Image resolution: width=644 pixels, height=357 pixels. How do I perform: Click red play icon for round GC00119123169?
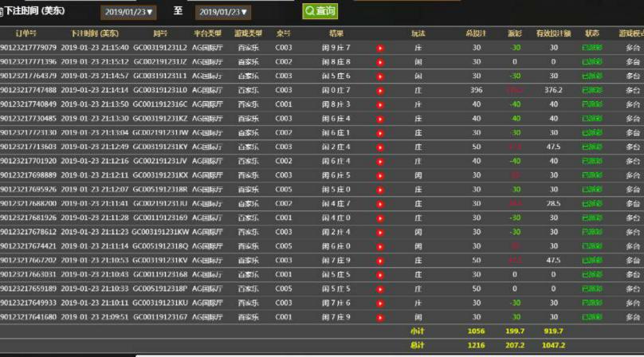(x=380, y=218)
